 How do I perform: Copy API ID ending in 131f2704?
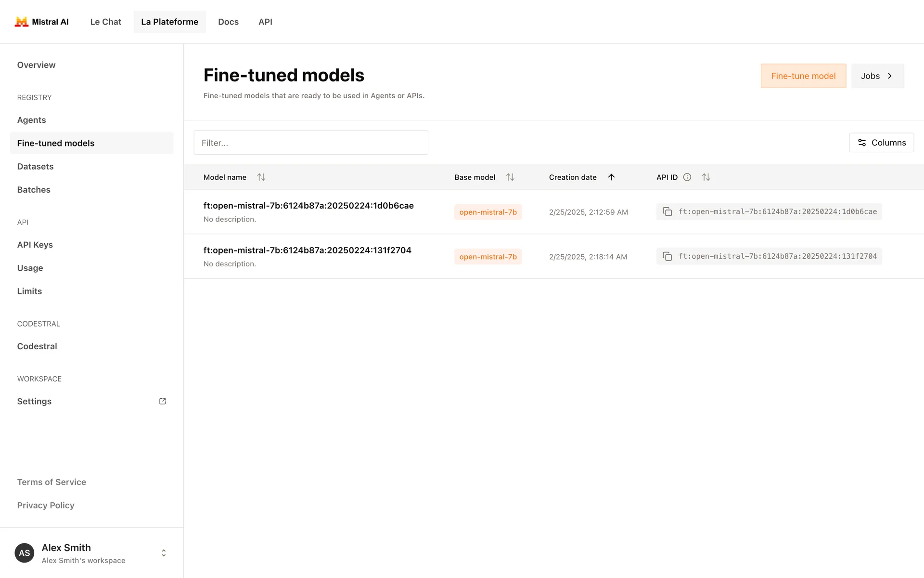pyautogui.click(x=667, y=256)
